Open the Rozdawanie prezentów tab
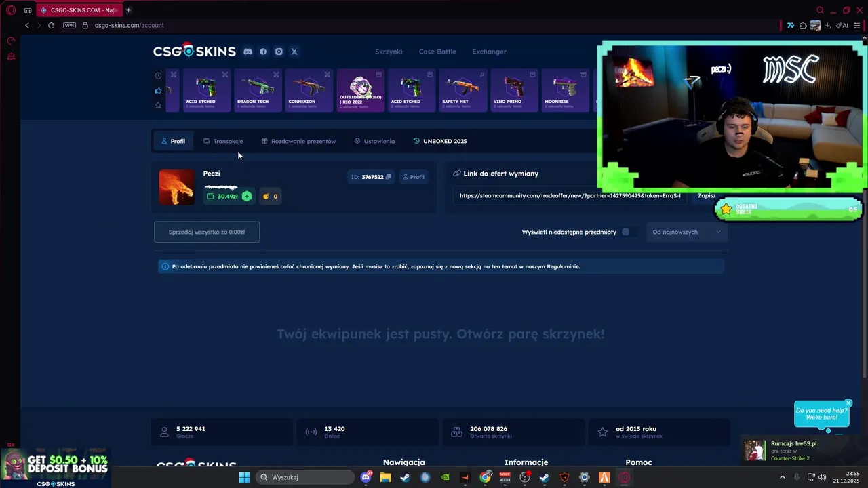 coord(298,141)
